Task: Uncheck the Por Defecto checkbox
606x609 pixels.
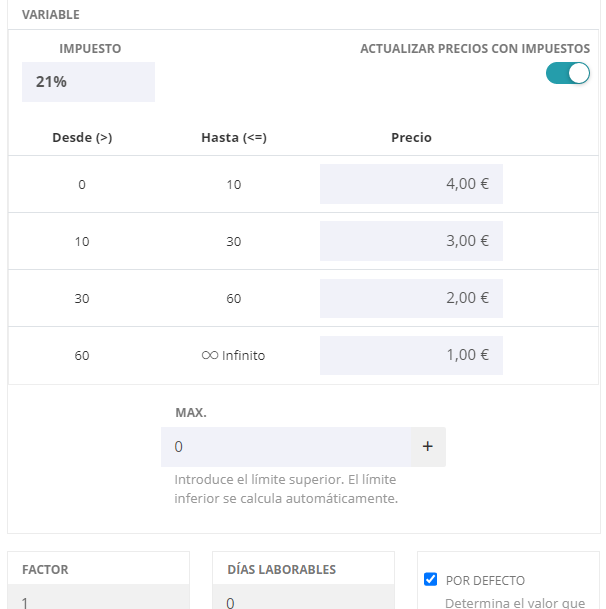Action: 431,579
